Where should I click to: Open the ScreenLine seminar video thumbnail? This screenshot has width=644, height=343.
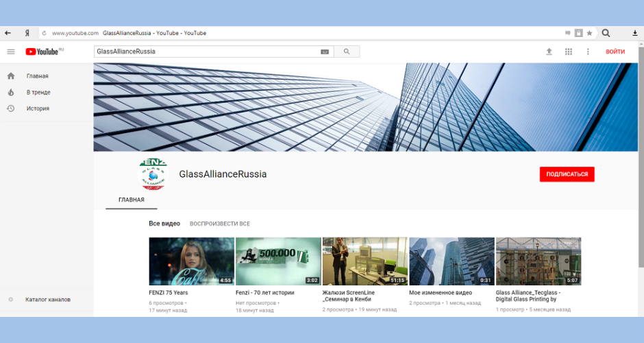[364, 261]
